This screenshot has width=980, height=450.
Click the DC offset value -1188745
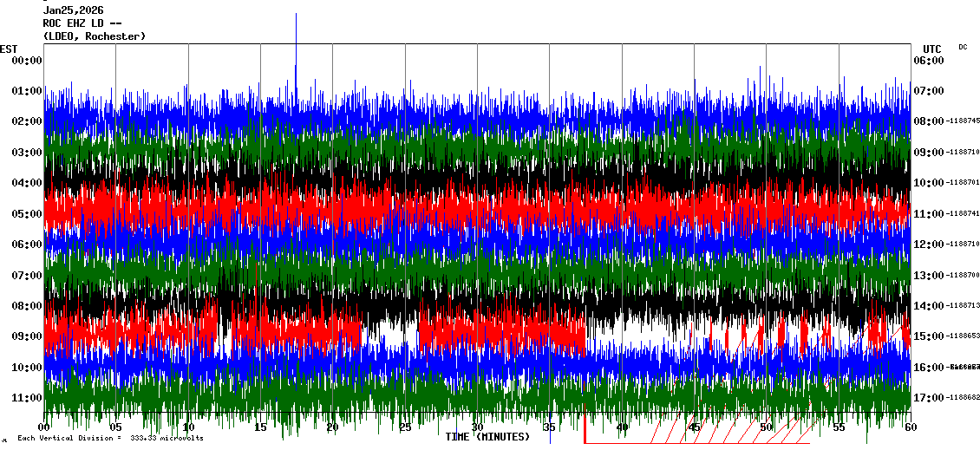(964, 121)
